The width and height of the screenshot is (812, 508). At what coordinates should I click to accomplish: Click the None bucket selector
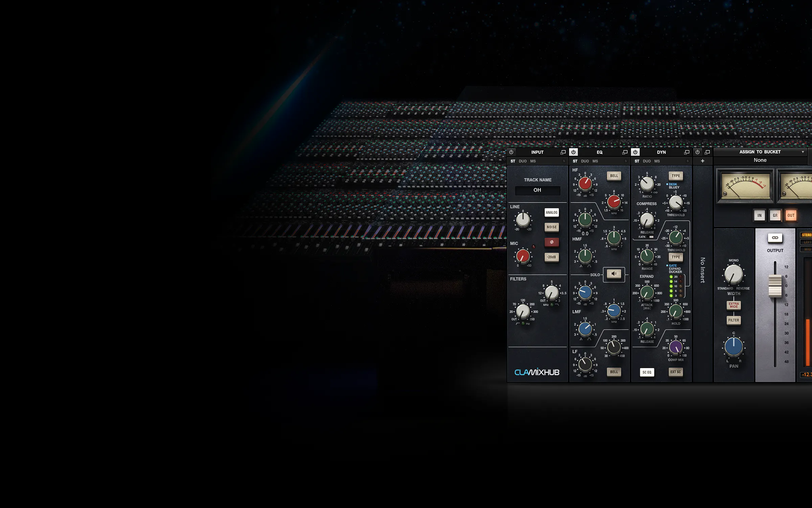[760, 160]
